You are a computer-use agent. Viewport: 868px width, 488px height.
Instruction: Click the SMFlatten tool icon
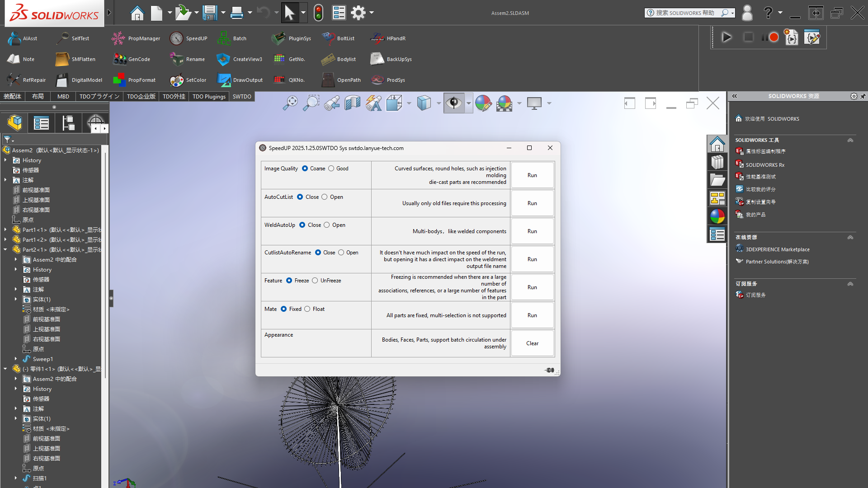[x=62, y=59]
